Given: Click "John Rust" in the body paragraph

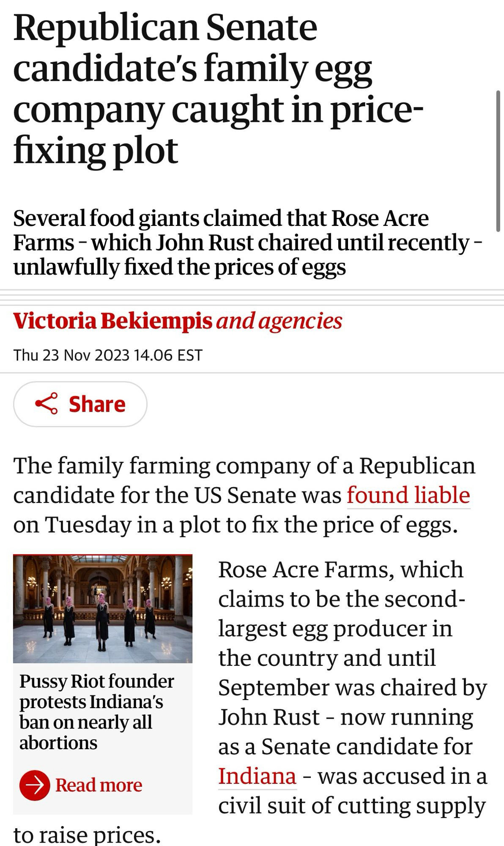Looking at the screenshot, I should click(268, 717).
